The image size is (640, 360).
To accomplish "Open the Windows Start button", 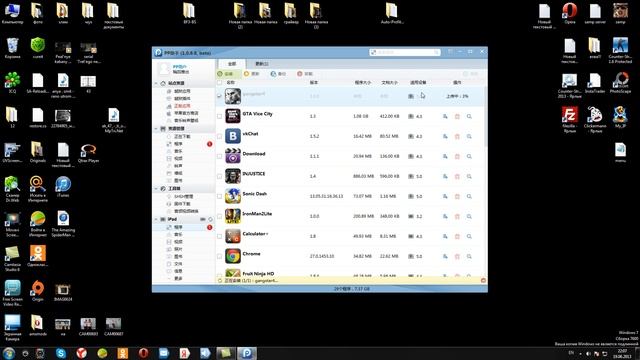I will 9,353.
